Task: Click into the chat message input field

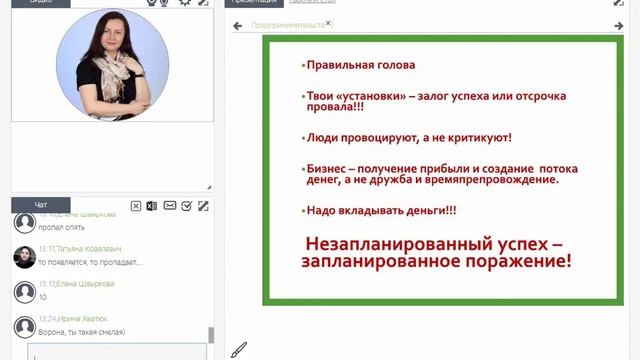Action: click(x=117, y=352)
